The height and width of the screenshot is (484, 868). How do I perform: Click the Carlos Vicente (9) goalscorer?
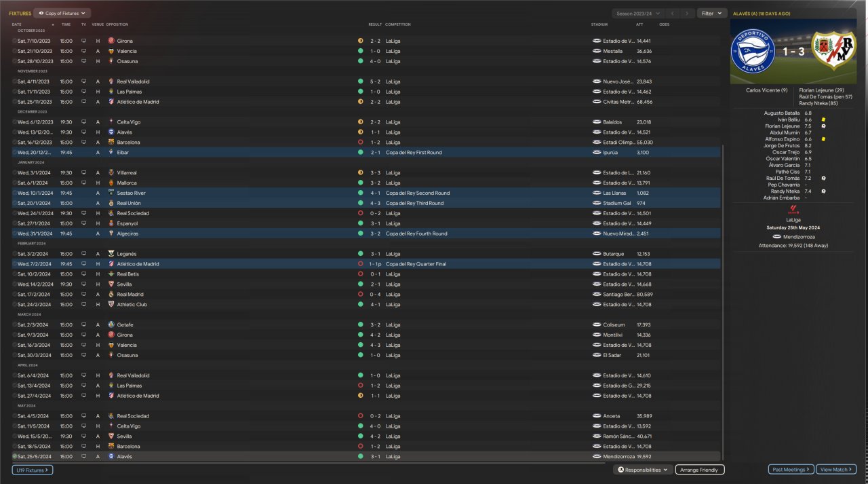pos(766,90)
